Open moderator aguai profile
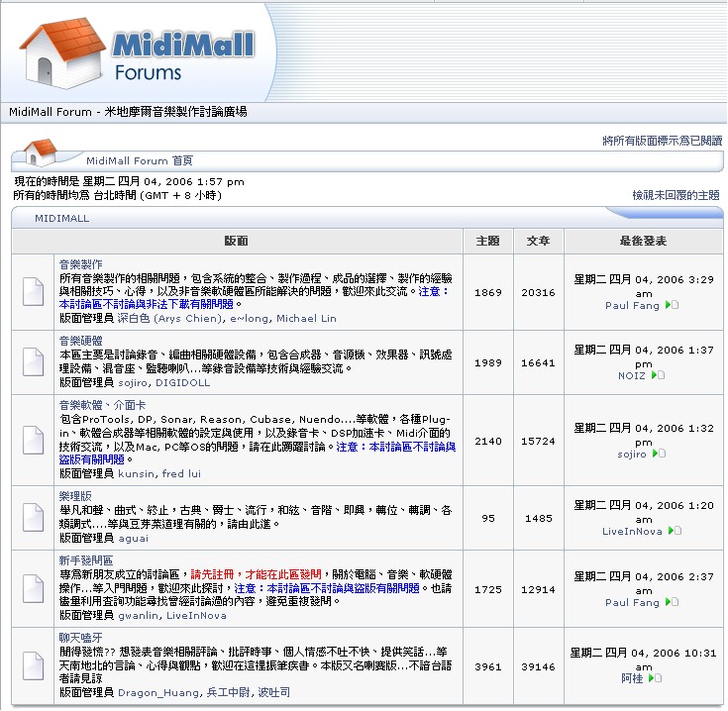This screenshot has height=711, width=728. coord(134,539)
